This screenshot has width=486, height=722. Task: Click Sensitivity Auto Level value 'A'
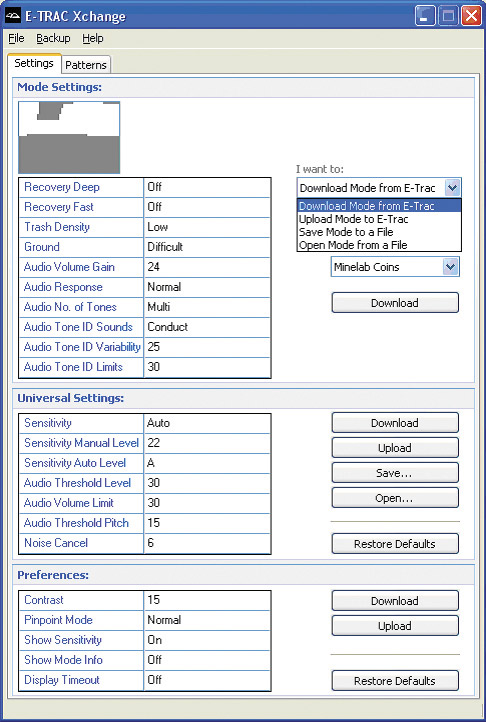point(207,463)
